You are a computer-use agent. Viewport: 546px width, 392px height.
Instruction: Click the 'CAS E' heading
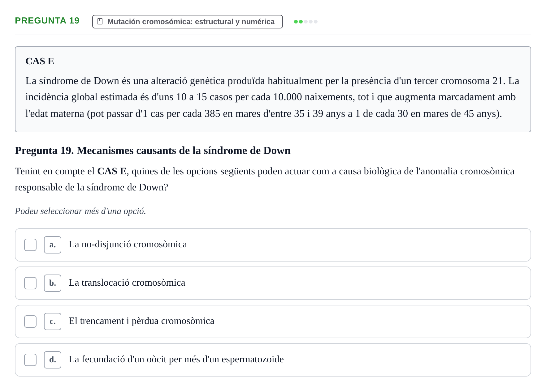(x=40, y=61)
